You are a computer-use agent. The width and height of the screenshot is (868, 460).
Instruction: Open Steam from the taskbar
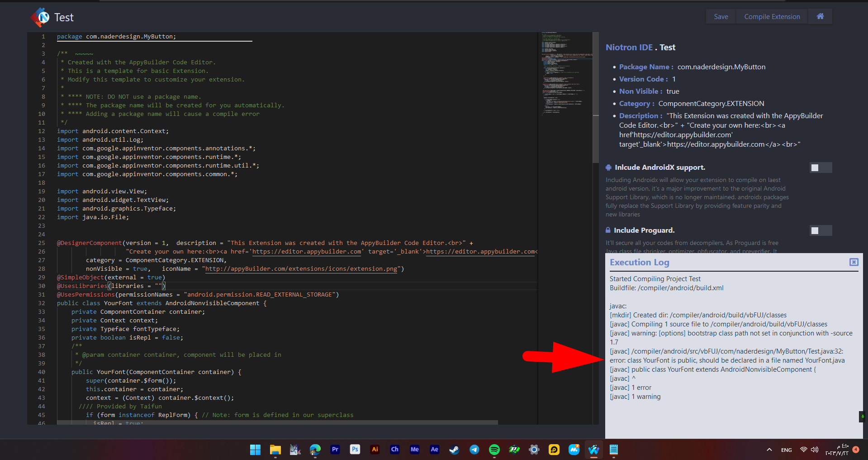pos(455,450)
